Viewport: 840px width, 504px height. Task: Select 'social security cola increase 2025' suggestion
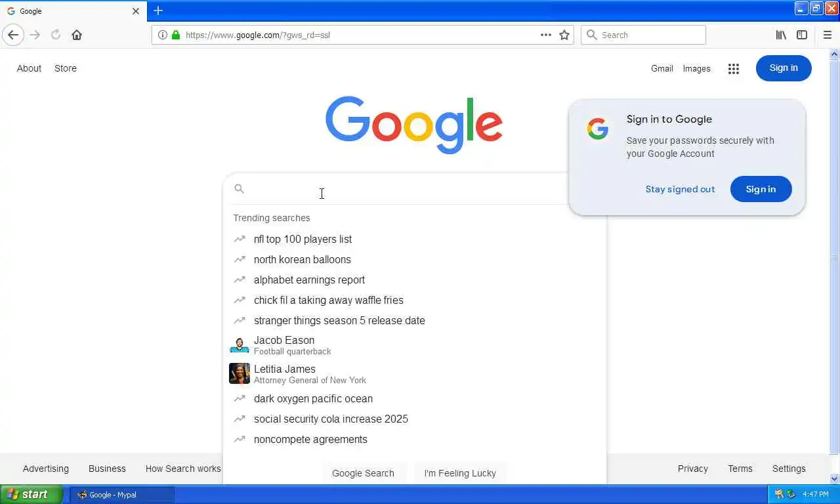(415, 419)
